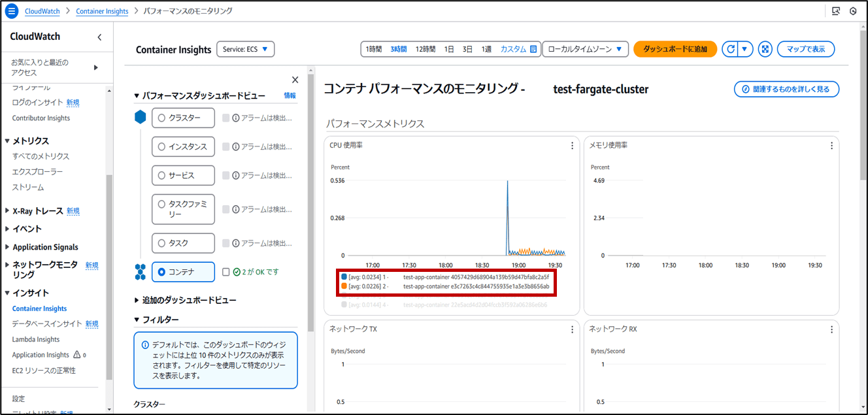
Task: Collapse the メトリクス sidebar group
Action: click(x=8, y=141)
